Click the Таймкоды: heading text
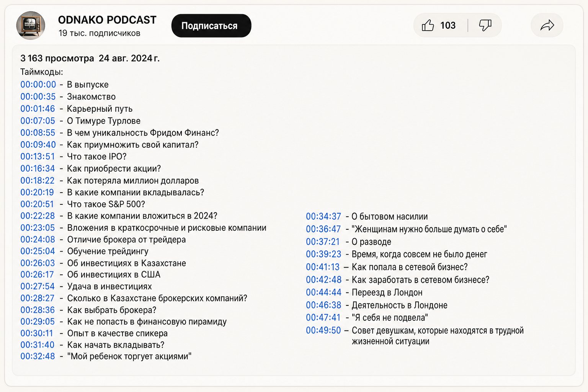This screenshot has height=392, width=588. [42, 72]
